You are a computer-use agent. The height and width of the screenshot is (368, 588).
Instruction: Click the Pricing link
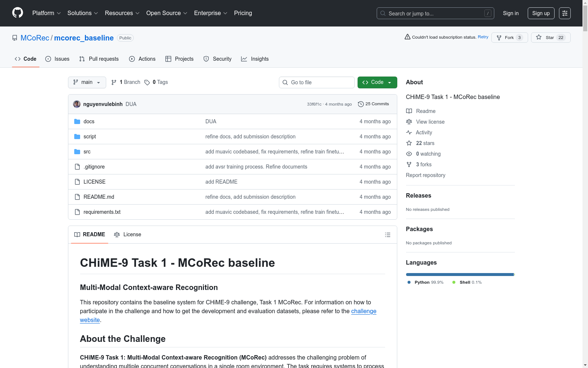point(243,13)
